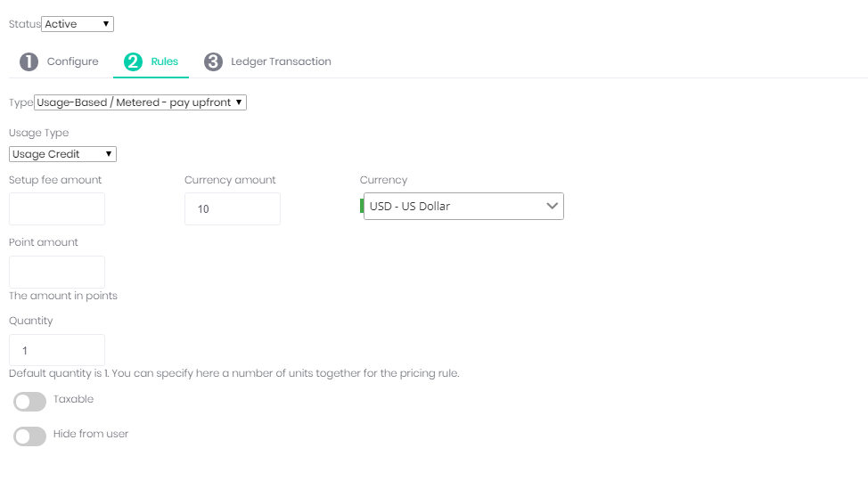Viewport: 868px width, 481px height.
Task: Enable the Taxable switch
Action: [x=29, y=402]
